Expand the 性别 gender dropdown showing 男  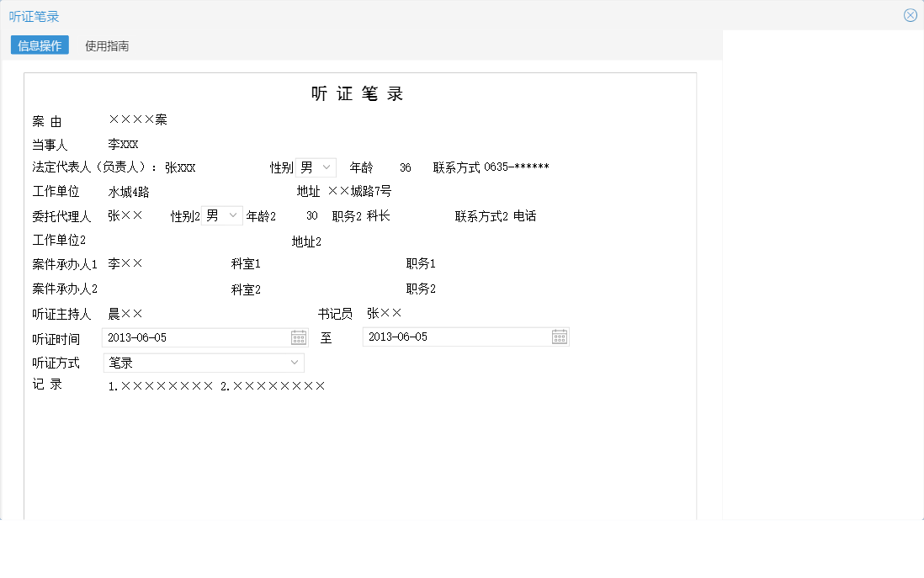327,167
